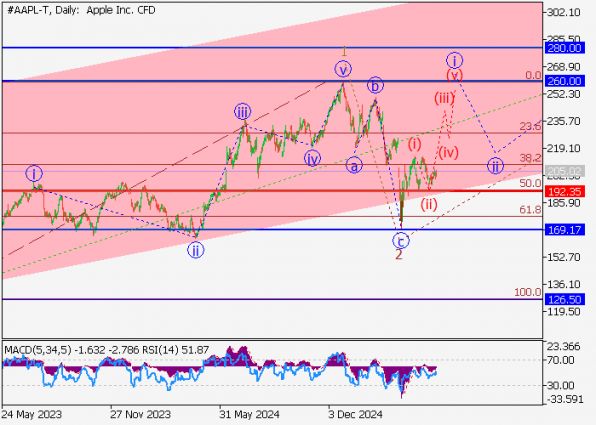Select the 61.8 Fibonacci level label
This screenshot has height=425, width=596.
click(530, 209)
